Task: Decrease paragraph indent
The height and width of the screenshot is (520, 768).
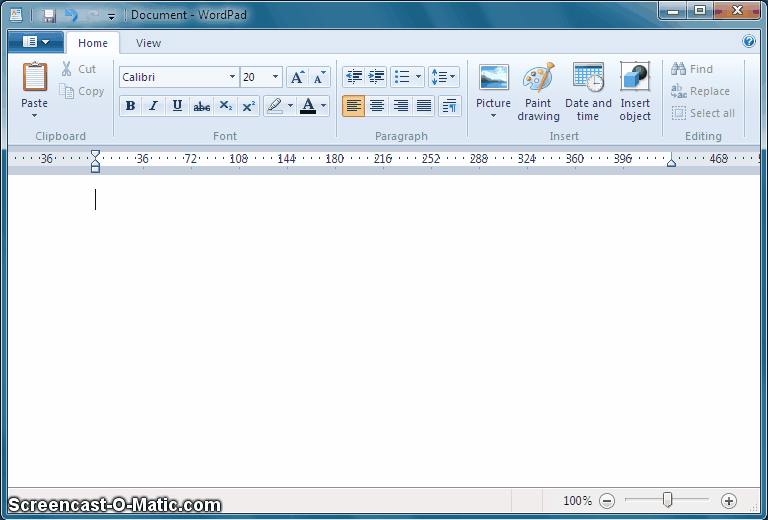Action: (354, 77)
